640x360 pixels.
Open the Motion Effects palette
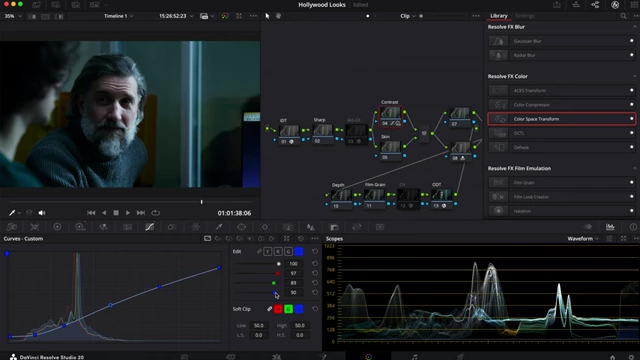pyautogui.click(x=127, y=227)
